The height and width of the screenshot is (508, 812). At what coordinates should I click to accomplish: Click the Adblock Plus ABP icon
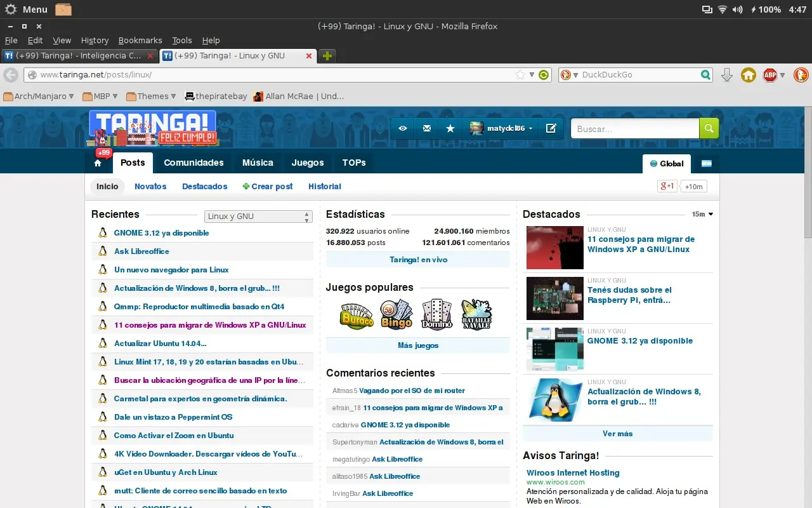click(x=770, y=75)
